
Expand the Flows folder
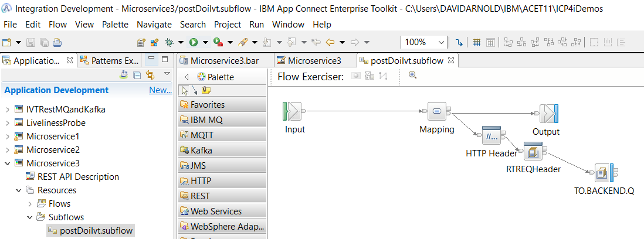pos(29,204)
